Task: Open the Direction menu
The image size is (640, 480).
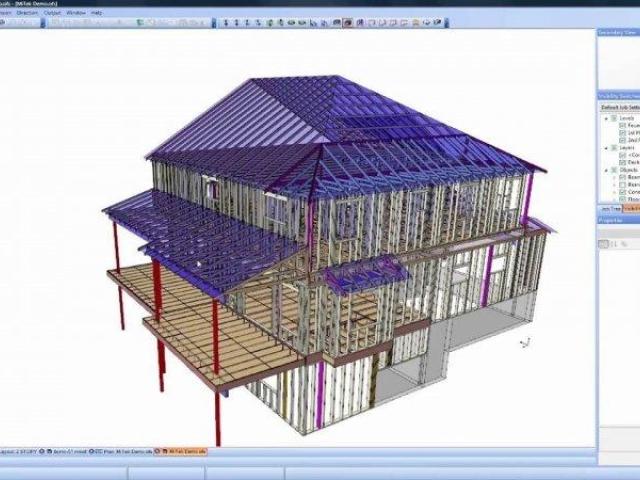Action: (27, 13)
